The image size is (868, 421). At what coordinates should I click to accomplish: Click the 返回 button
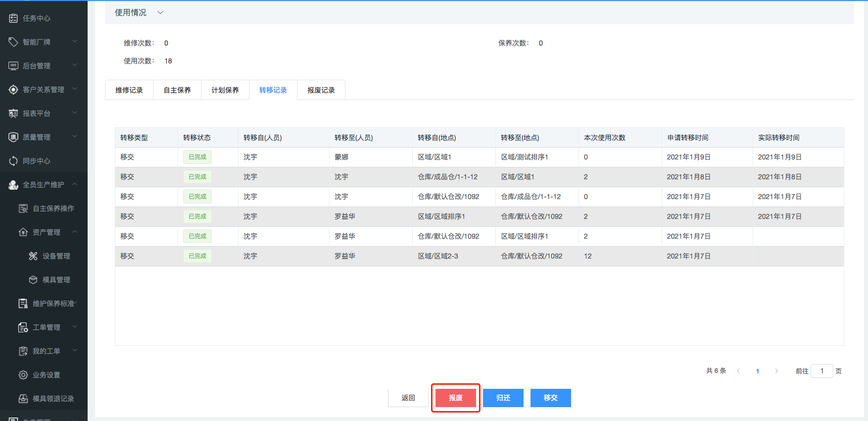pos(408,398)
